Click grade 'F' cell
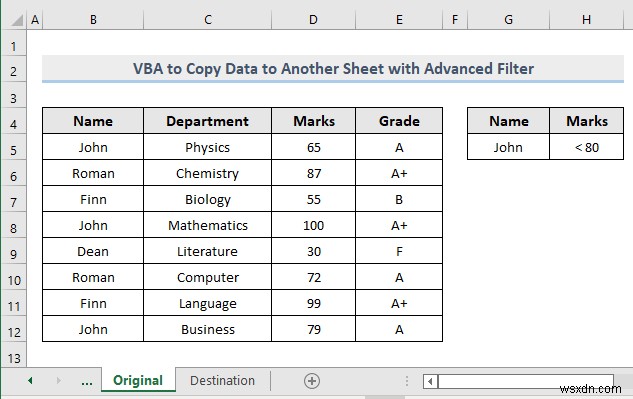 pyautogui.click(x=399, y=251)
